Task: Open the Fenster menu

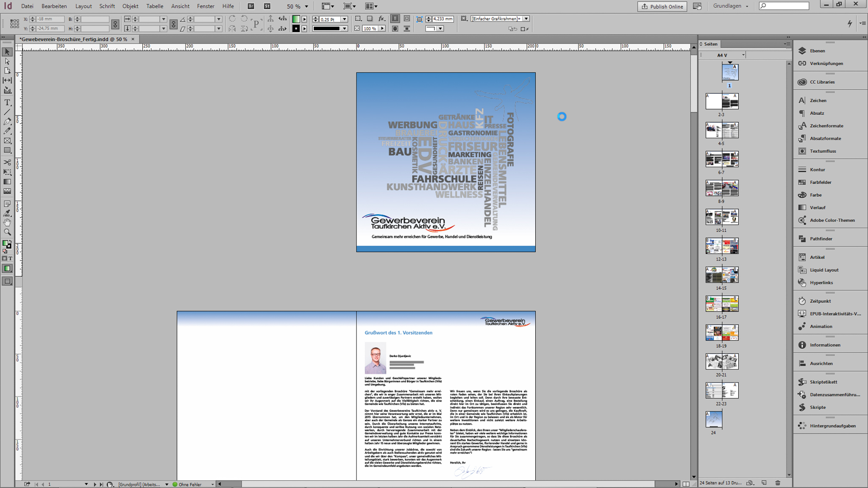Action: pyautogui.click(x=206, y=6)
